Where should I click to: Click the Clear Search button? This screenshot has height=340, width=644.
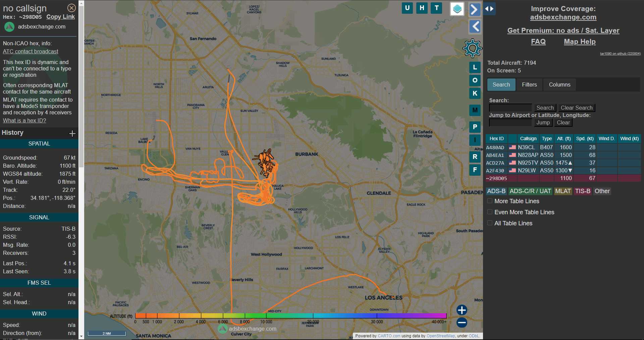pos(577,108)
